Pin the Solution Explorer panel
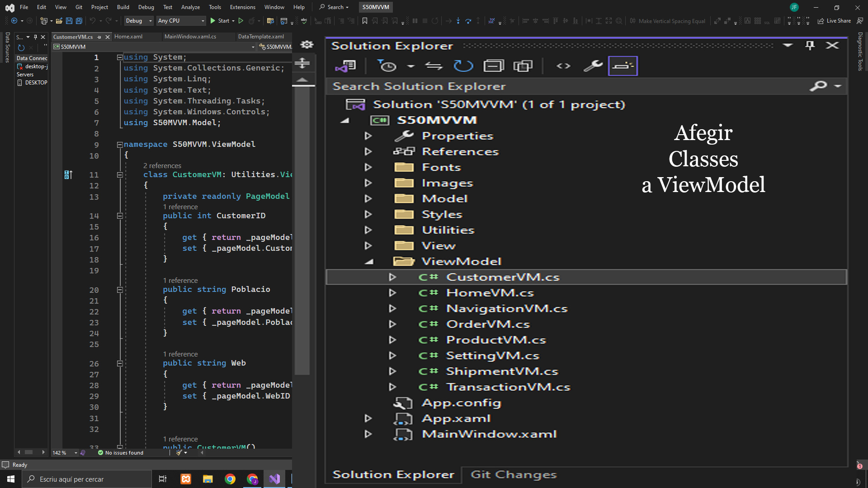This screenshot has height=488, width=868. pos(810,45)
